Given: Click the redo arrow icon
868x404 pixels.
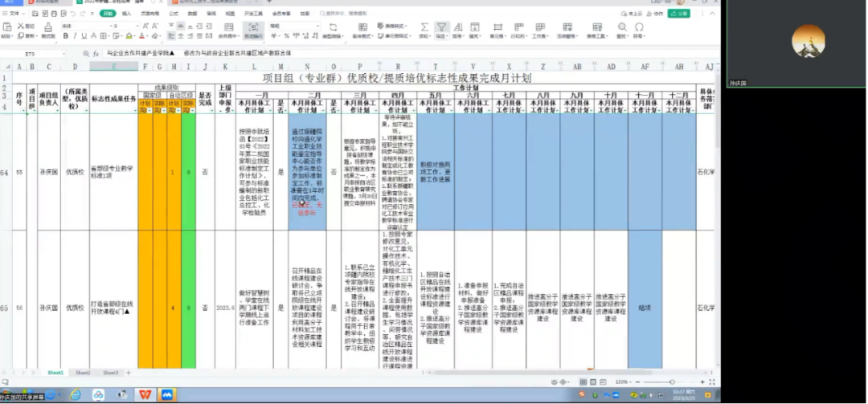Looking at the screenshot, I should click(83, 14).
